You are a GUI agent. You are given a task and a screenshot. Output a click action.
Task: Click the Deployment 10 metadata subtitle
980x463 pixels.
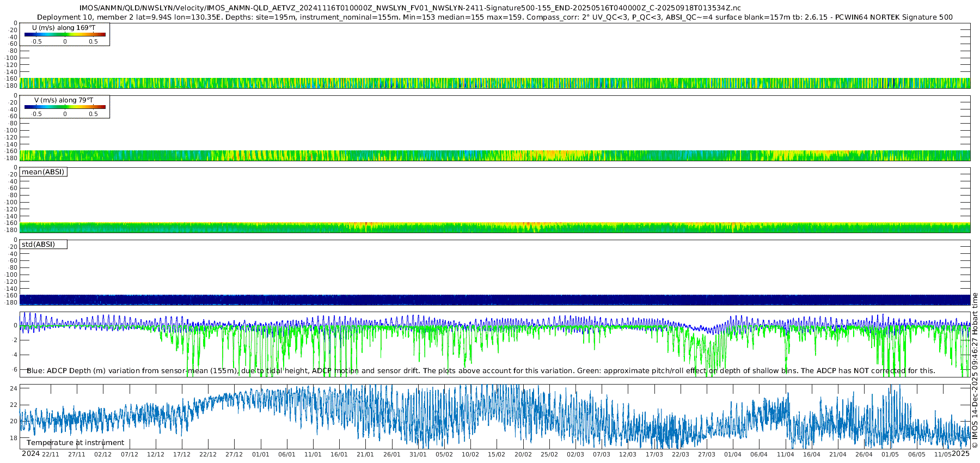pyautogui.click(x=494, y=17)
